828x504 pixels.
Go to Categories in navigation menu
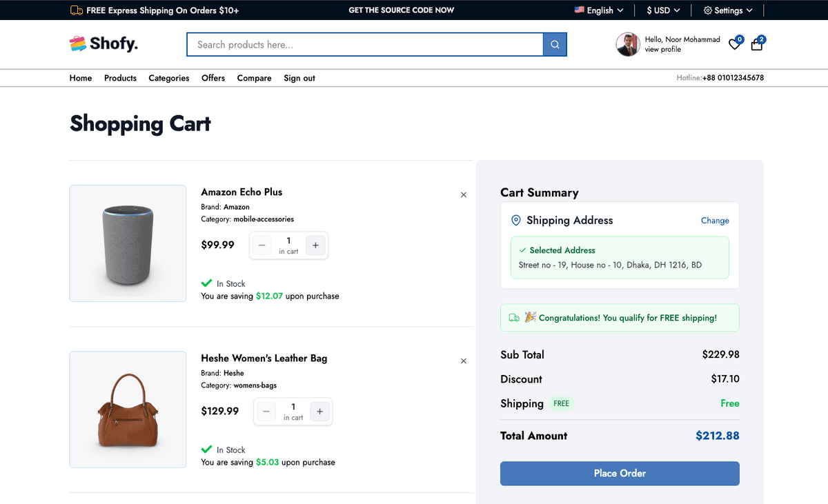click(x=169, y=78)
